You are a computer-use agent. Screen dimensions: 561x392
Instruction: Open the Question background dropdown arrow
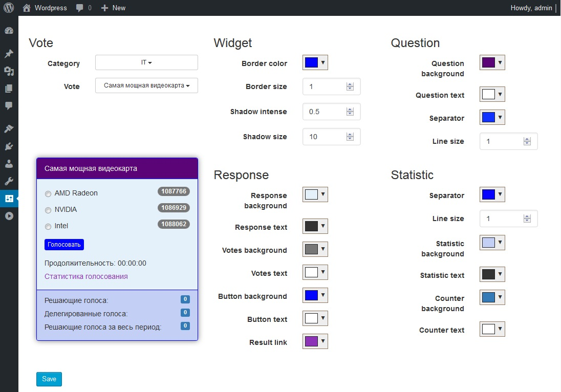pyautogui.click(x=500, y=62)
